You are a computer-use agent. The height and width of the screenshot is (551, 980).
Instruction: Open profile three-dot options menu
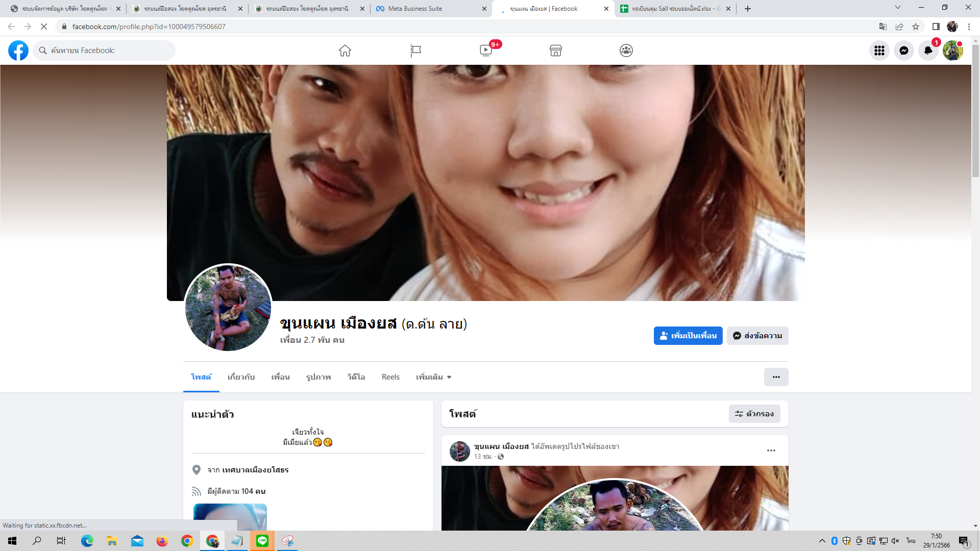[x=776, y=377]
